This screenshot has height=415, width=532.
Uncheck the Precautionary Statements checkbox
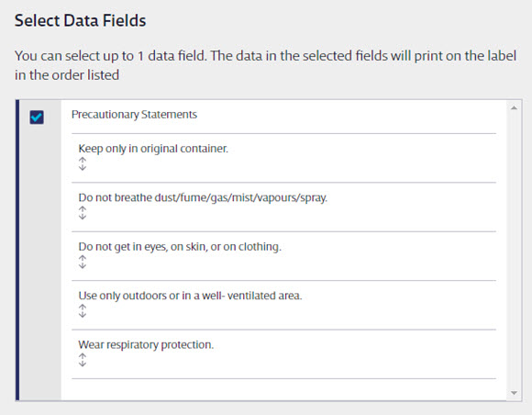click(37, 118)
